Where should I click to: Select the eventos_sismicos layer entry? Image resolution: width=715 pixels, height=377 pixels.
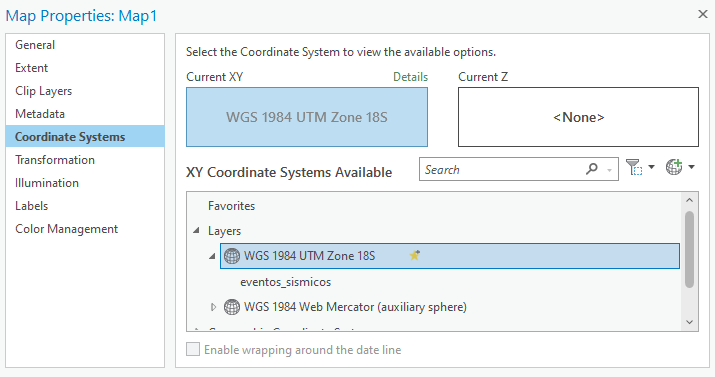coord(285,282)
